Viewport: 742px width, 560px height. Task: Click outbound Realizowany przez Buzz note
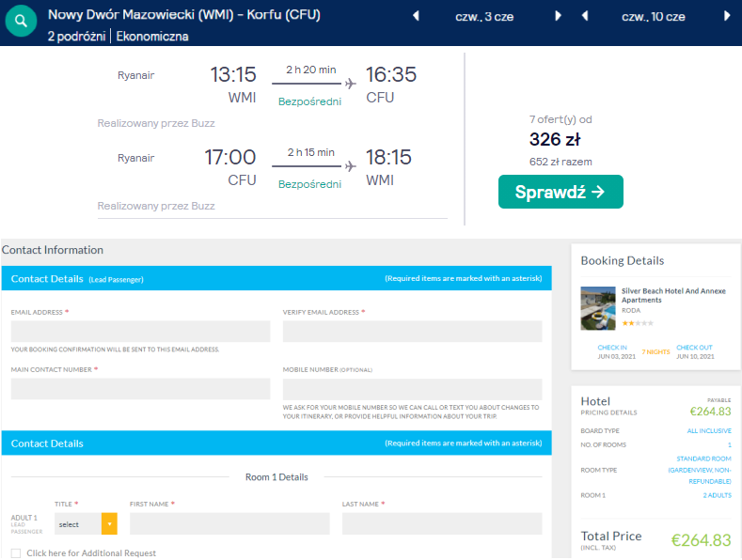pos(156,123)
